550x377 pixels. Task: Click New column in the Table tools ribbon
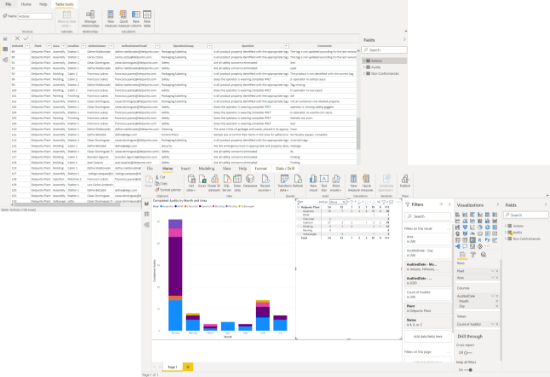click(136, 18)
